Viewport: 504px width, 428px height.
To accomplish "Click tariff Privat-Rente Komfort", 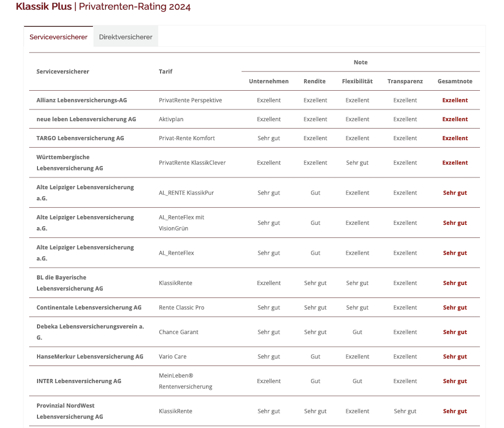I will (x=187, y=138).
